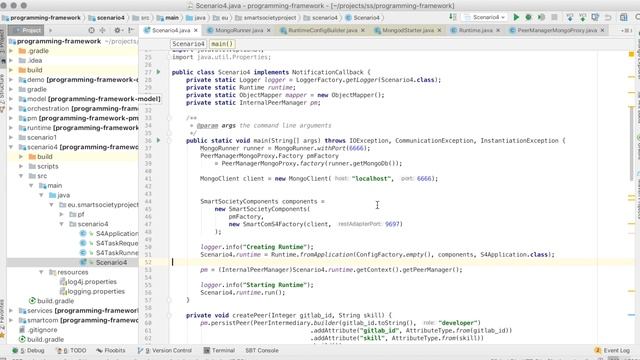Click programming-framework in navigation bar
Viewport: 640px width, 360px height.
click(x=41, y=18)
